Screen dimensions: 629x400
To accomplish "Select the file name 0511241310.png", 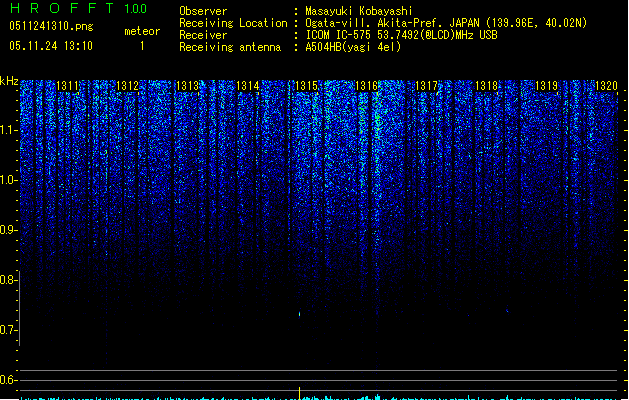I will pos(51,26).
